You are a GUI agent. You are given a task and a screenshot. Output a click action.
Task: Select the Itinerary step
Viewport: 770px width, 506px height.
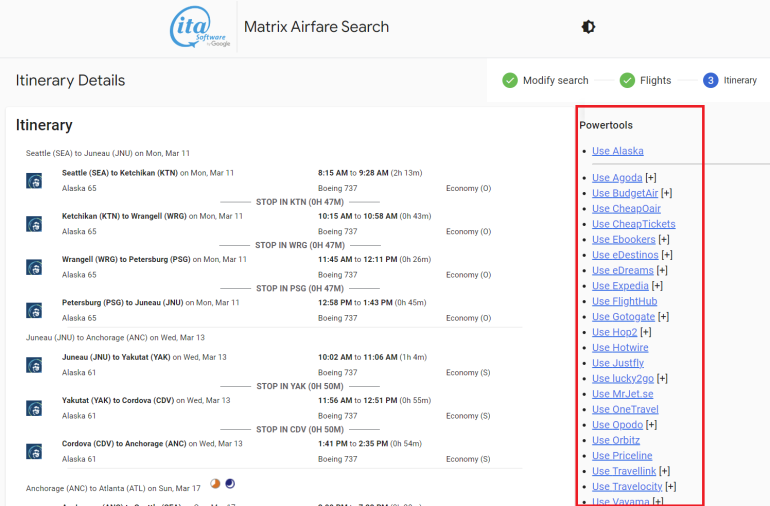pyautogui.click(x=730, y=80)
